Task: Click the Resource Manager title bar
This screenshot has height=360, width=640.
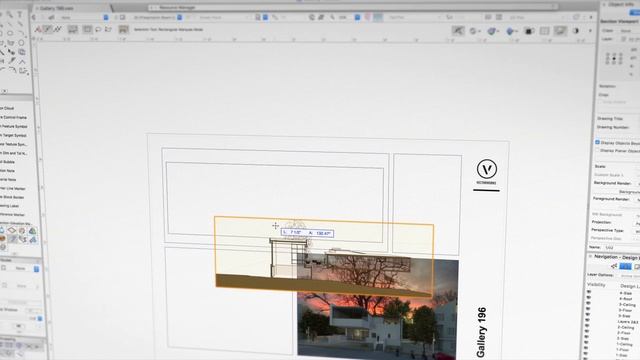Action: tap(353, 7)
